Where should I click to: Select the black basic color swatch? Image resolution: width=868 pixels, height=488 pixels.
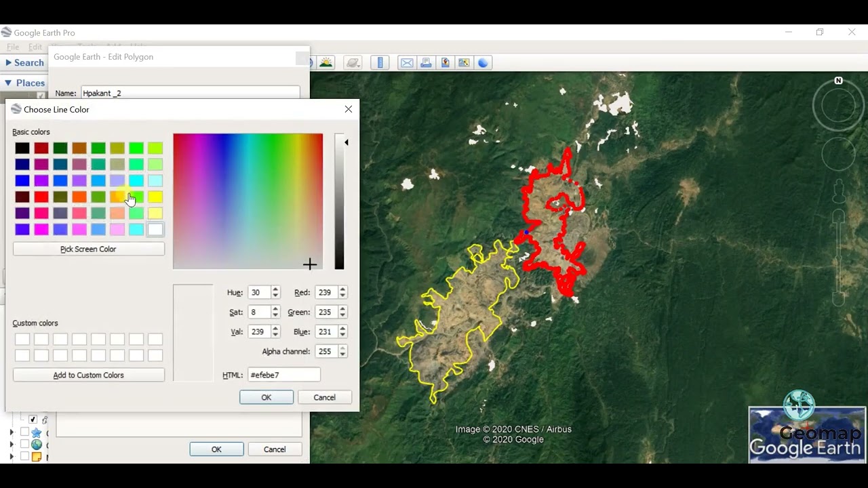tap(22, 148)
